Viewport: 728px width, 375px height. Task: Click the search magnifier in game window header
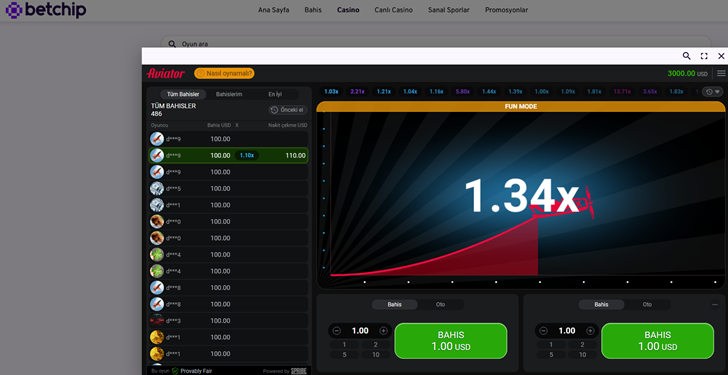(686, 56)
